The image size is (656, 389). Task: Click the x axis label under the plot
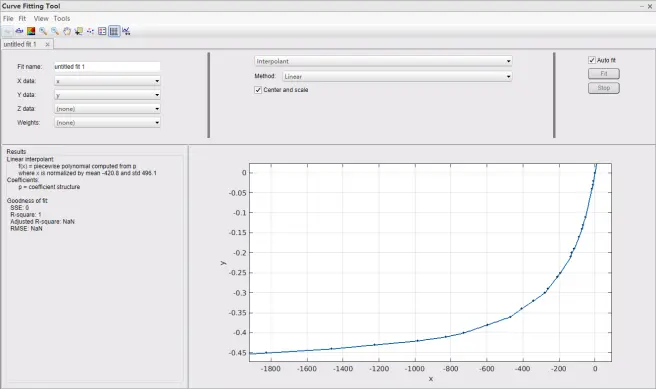click(x=430, y=379)
